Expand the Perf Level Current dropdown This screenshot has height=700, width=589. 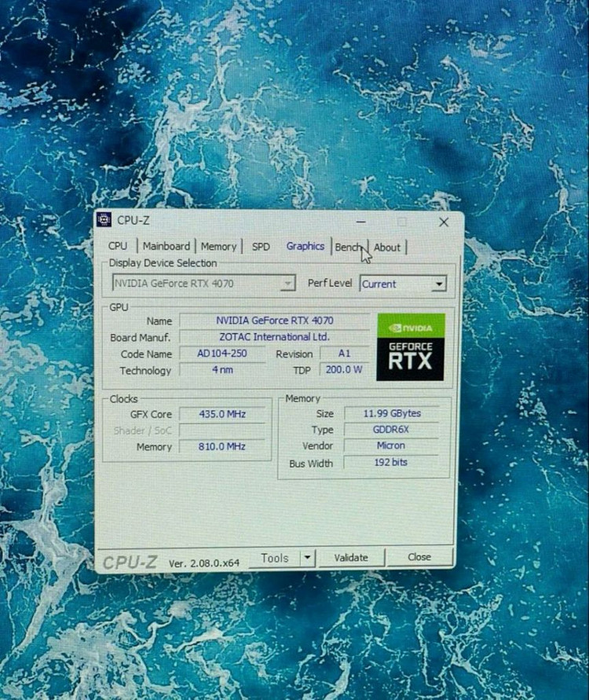403,284
